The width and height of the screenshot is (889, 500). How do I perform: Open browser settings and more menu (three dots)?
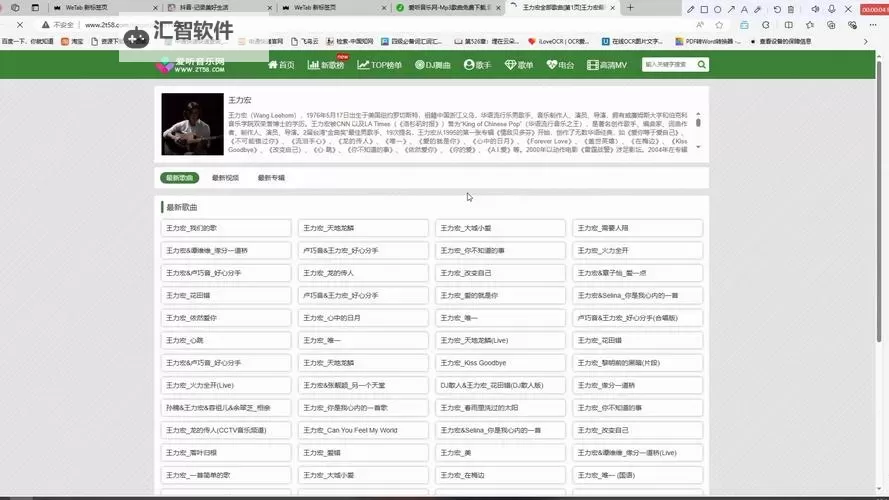pyautogui.click(x=873, y=25)
